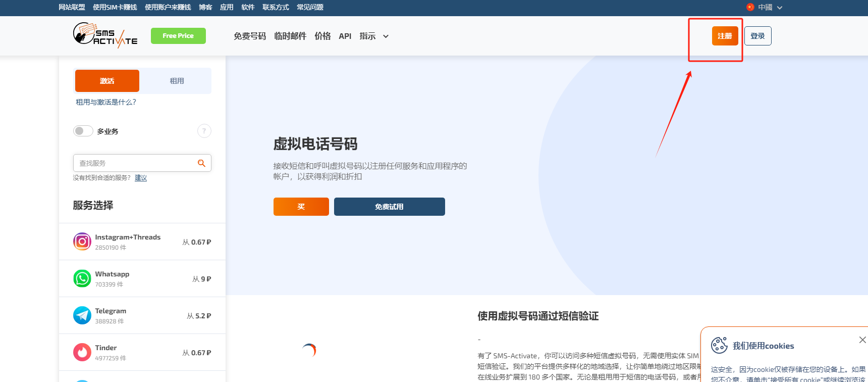Click the green Free Price button
This screenshot has height=382, width=868.
178,36
